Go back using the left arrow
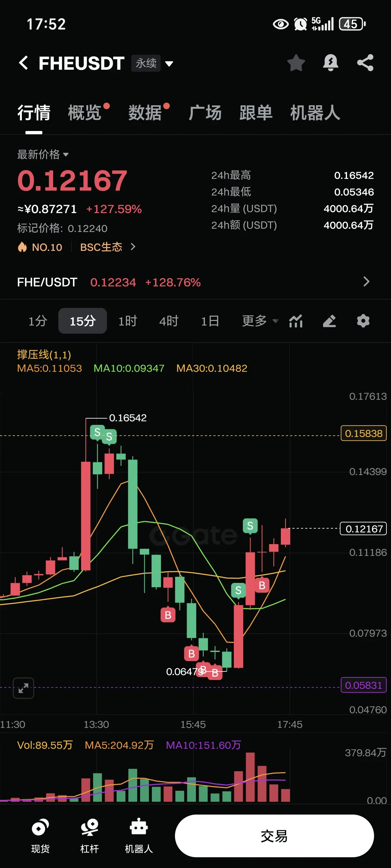Viewport: 391px width, 868px height. 23,63
